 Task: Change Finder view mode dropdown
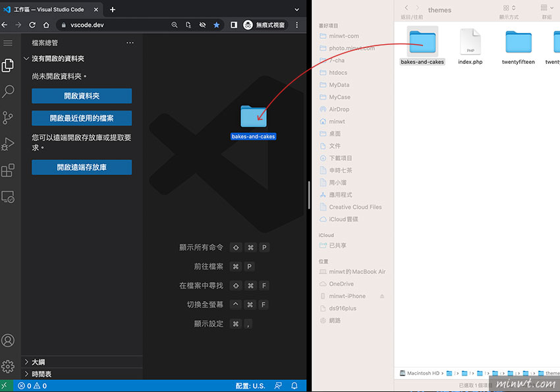click(509, 8)
